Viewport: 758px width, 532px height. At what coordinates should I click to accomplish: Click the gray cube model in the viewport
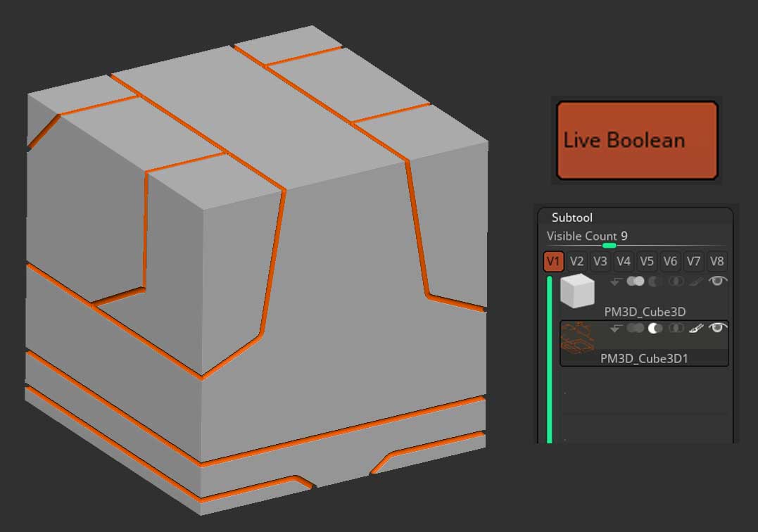[x=256, y=271]
